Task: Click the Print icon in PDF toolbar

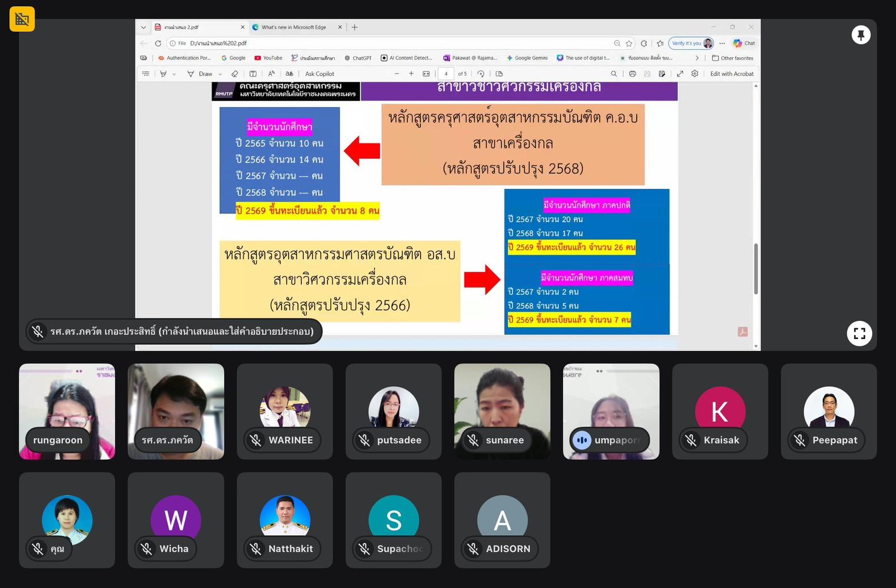Action: (x=632, y=74)
